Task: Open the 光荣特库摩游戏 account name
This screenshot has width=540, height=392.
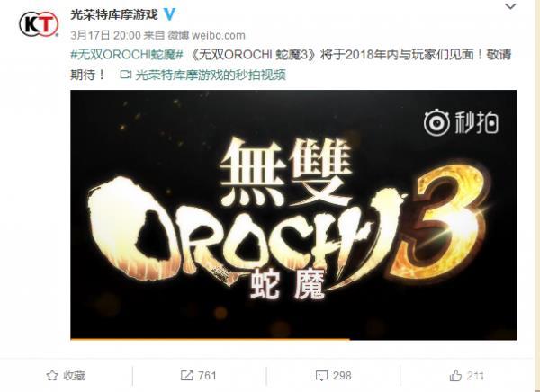Action: 114,14
